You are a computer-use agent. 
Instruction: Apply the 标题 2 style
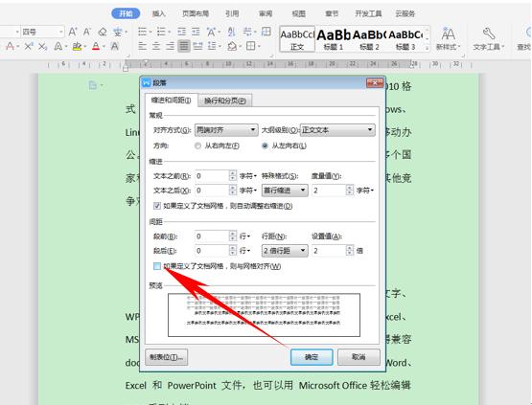(369, 38)
